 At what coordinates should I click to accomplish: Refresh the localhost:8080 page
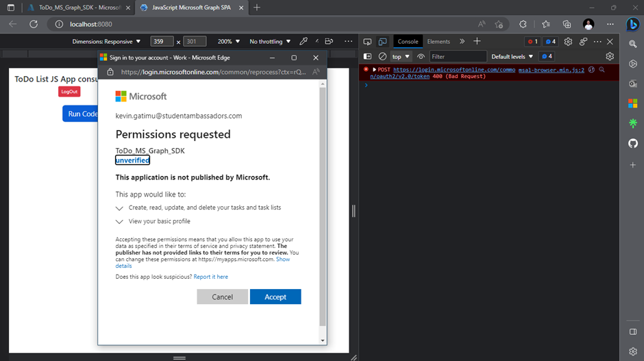point(34,24)
